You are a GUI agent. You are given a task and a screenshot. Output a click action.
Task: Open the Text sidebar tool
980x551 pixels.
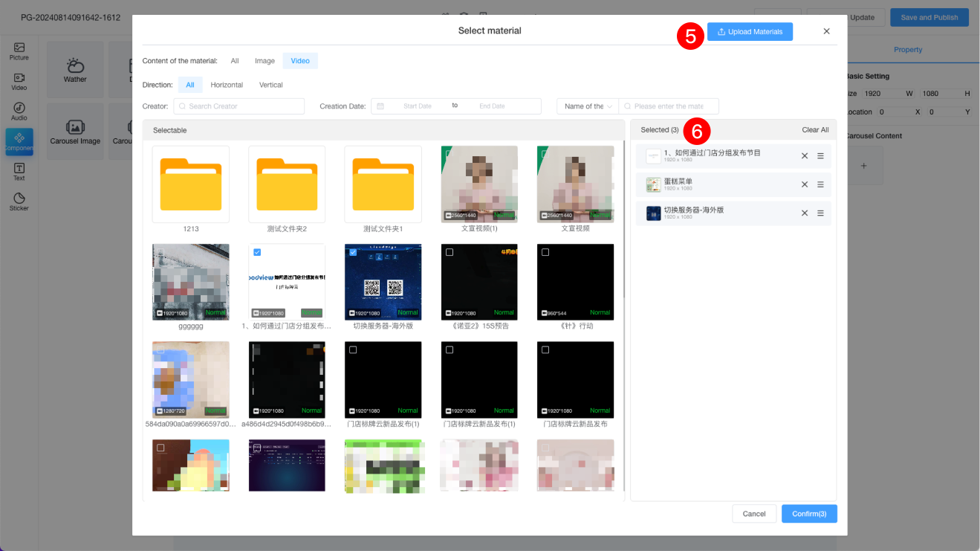(x=19, y=172)
